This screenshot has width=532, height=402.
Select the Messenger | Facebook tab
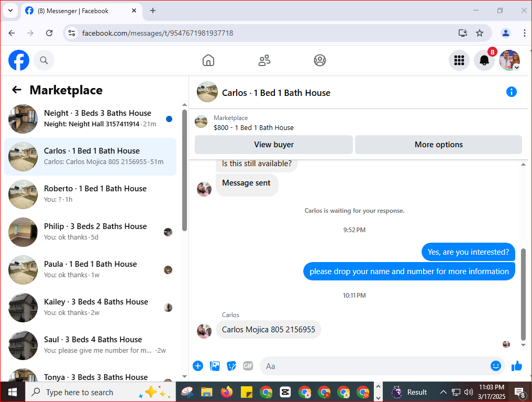(x=82, y=11)
